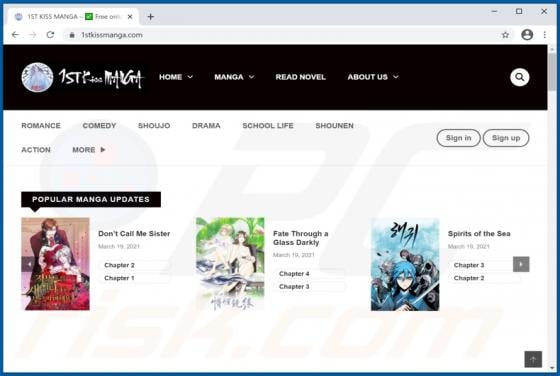
Task: Open the Don't Call Me Sister title
Action: click(134, 234)
